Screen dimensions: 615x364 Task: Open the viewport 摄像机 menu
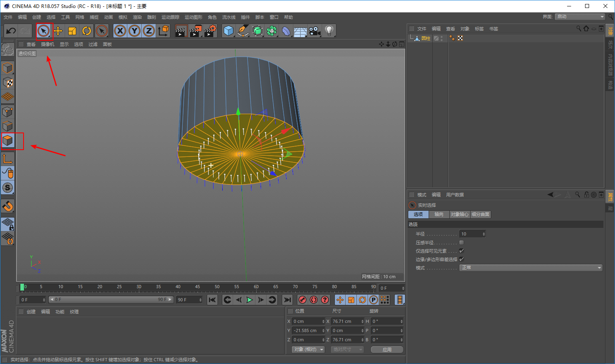(x=47, y=44)
